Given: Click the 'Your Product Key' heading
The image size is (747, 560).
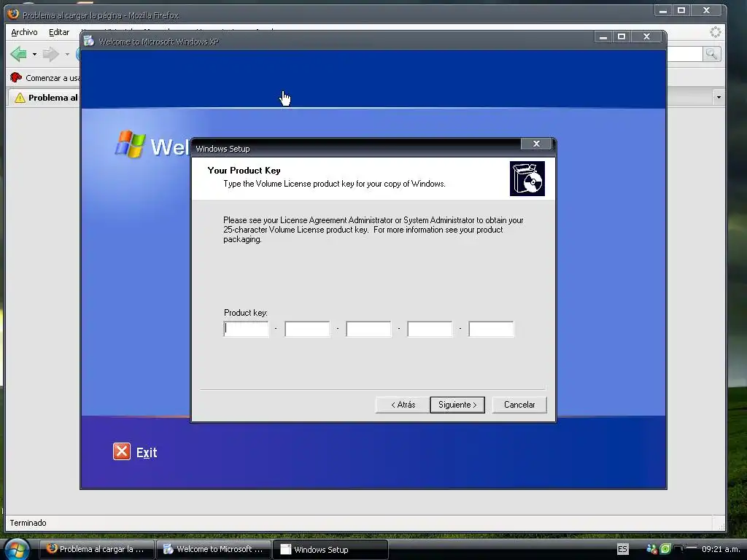Looking at the screenshot, I should click(244, 171).
